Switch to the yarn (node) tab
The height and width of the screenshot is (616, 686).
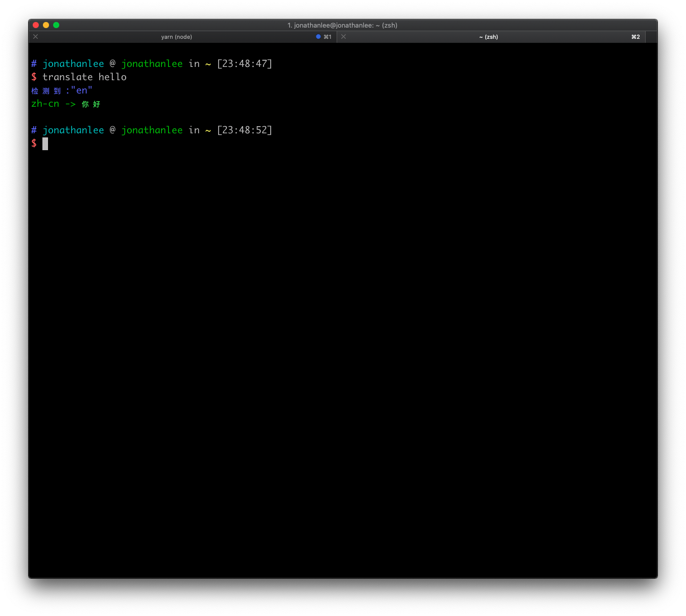pos(176,37)
